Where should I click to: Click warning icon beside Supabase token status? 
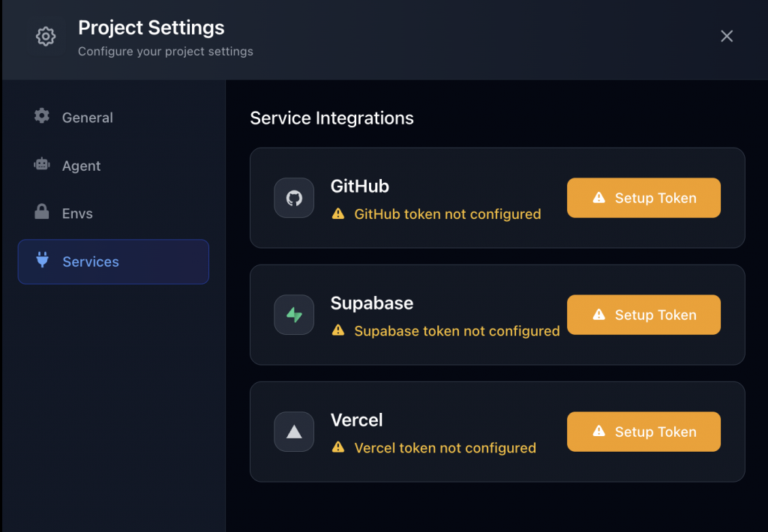pos(338,330)
